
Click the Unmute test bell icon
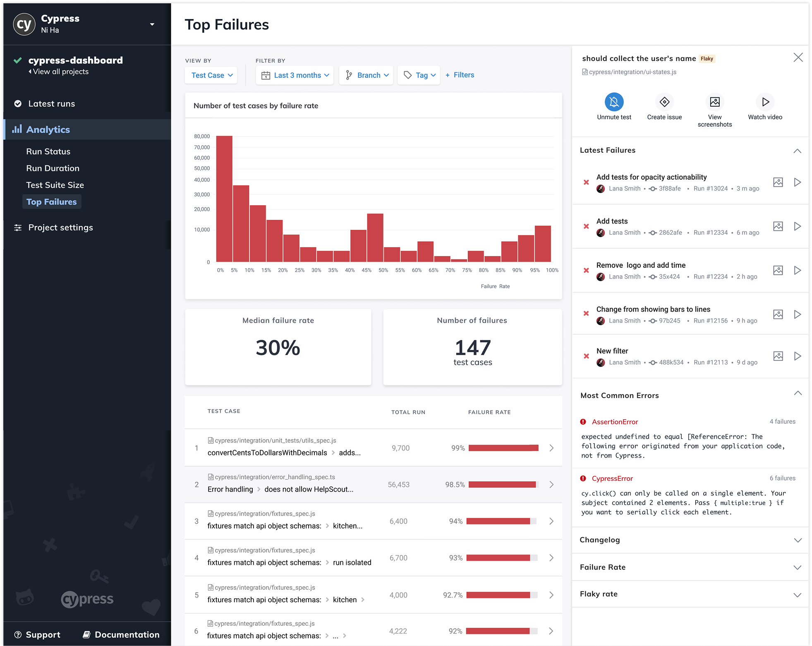pyautogui.click(x=614, y=102)
